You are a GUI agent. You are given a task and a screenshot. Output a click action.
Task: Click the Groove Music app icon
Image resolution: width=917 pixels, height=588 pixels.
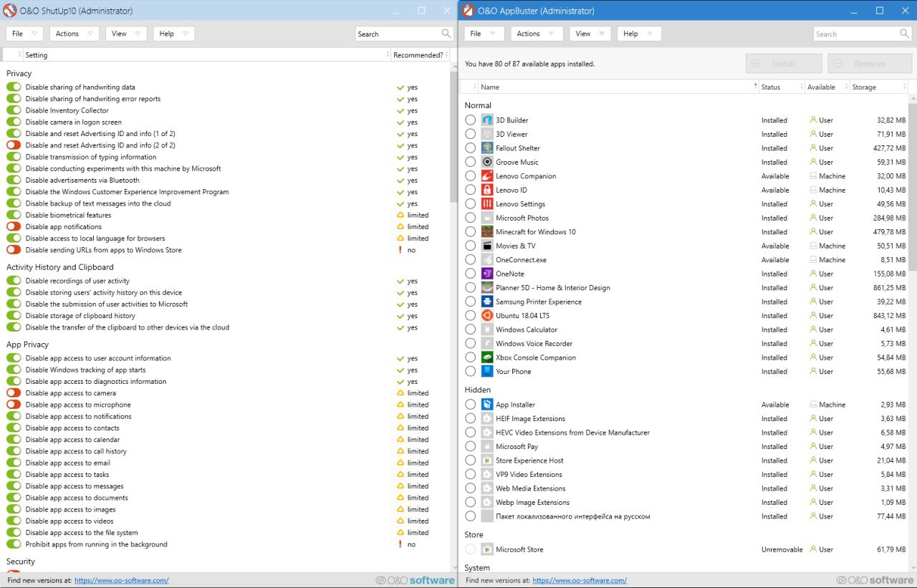pyautogui.click(x=487, y=162)
